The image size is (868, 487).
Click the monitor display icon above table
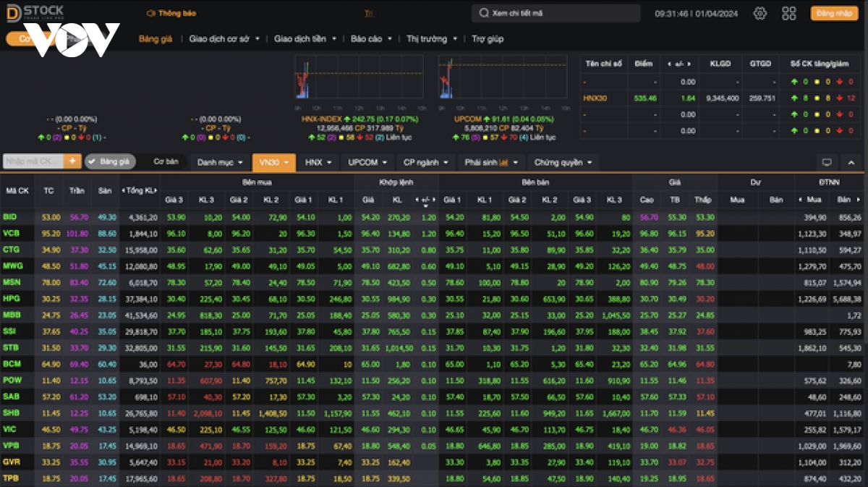[x=827, y=162]
